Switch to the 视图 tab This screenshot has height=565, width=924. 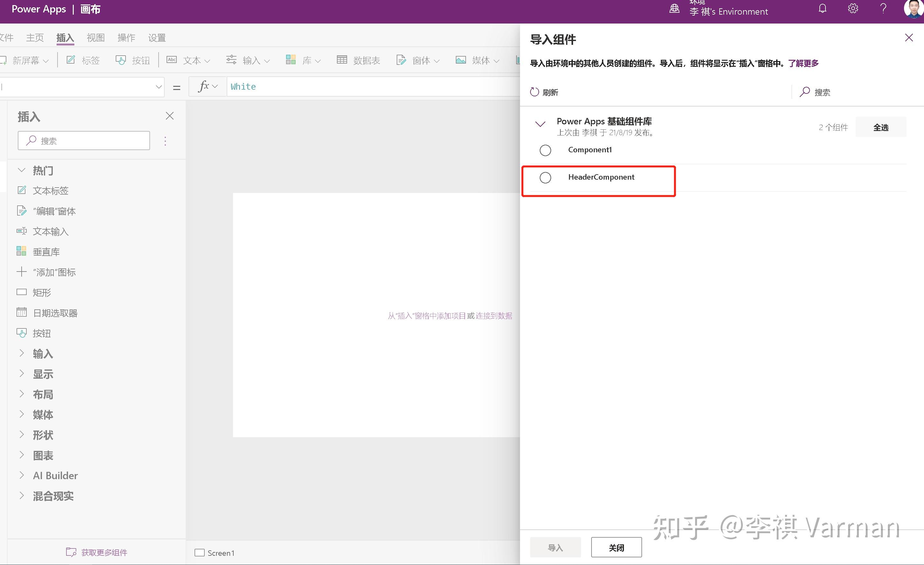(95, 38)
